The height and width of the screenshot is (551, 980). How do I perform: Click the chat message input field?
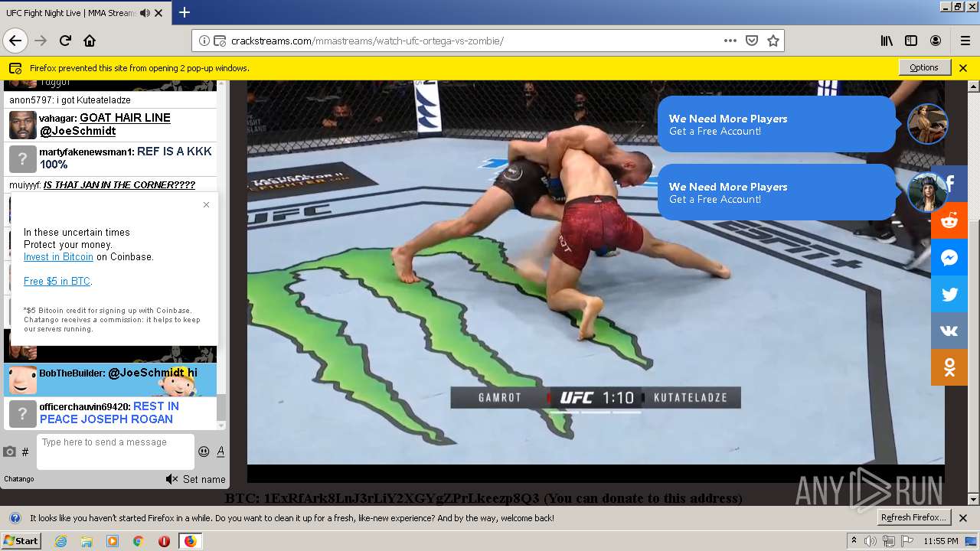pyautogui.click(x=116, y=452)
